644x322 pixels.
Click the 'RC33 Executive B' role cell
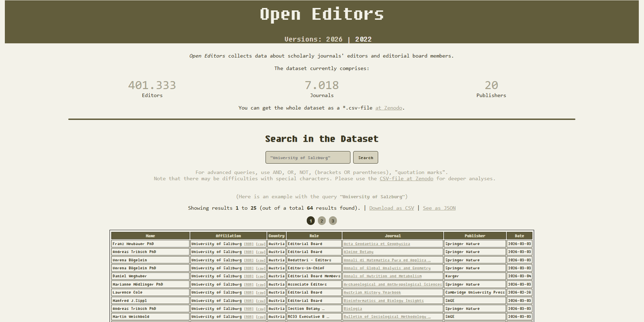click(x=314, y=317)
